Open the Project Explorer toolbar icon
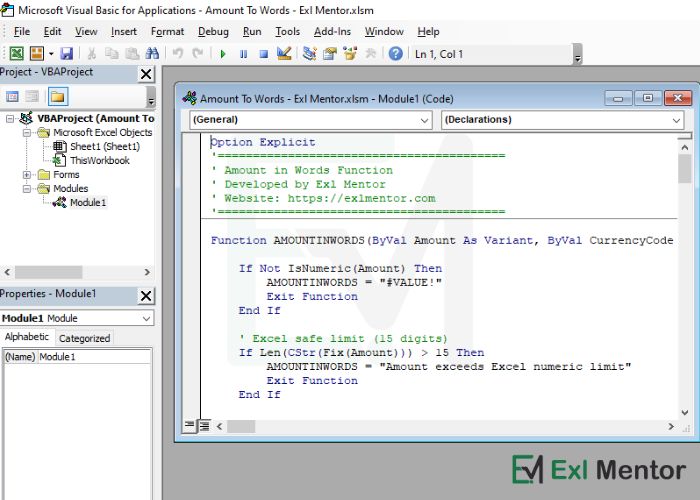Viewport: 700px width, 500px height. coord(309,54)
